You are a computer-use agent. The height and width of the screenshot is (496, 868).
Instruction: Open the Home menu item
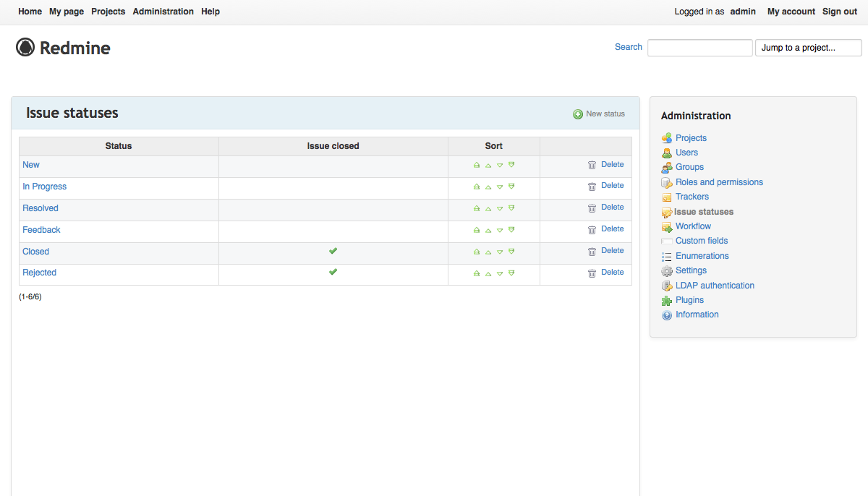point(30,12)
